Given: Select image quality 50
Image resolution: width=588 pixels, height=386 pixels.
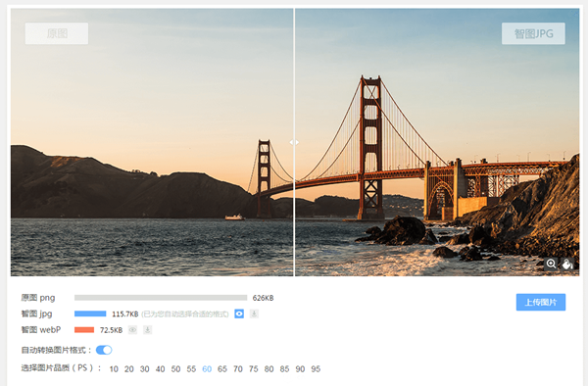Looking at the screenshot, I should click(x=175, y=369).
